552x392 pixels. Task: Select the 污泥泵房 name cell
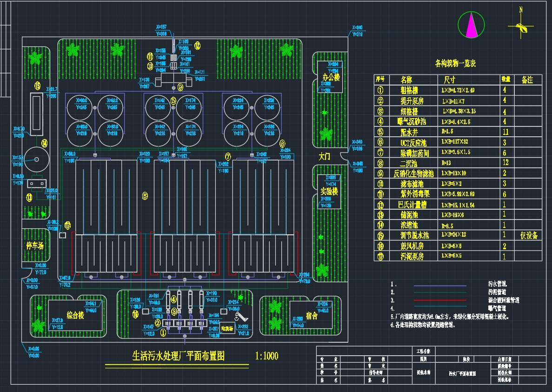tap(412, 256)
